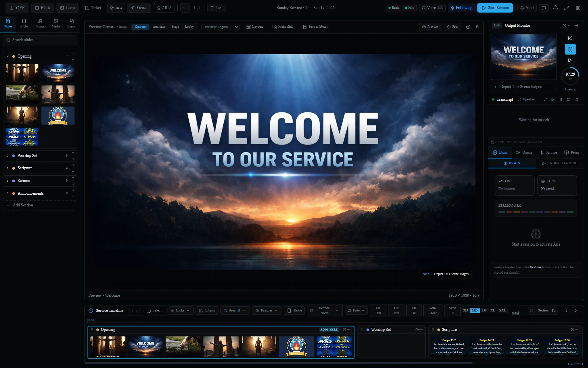Image resolution: width=588 pixels, height=368 pixels.
Task: Click the Make slide button
Action: coord(283,27)
